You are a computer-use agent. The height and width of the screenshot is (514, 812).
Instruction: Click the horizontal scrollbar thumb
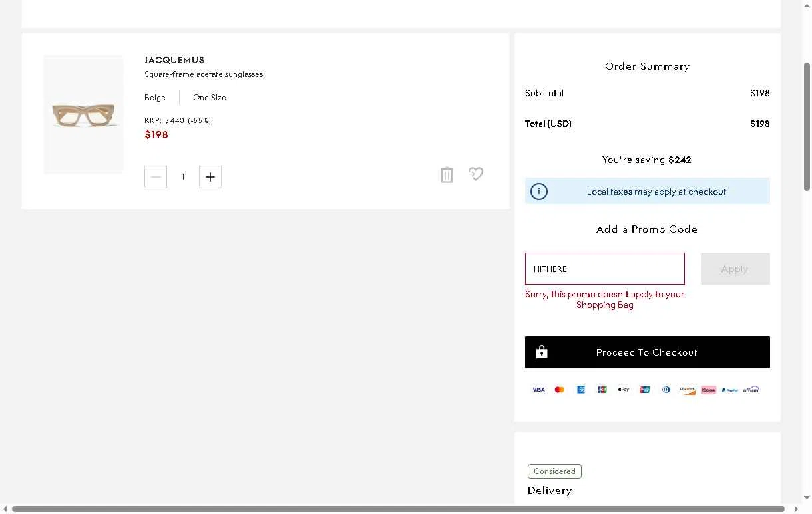(398, 509)
